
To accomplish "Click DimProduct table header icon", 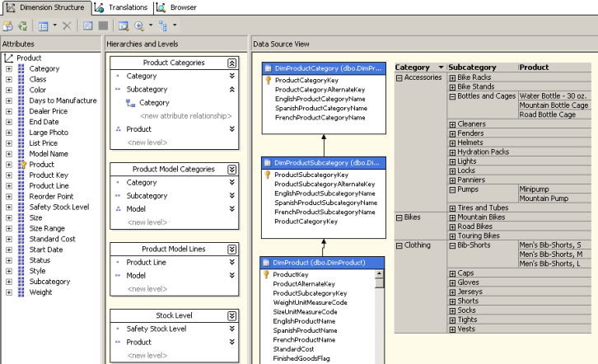I will pyautogui.click(x=266, y=263).
